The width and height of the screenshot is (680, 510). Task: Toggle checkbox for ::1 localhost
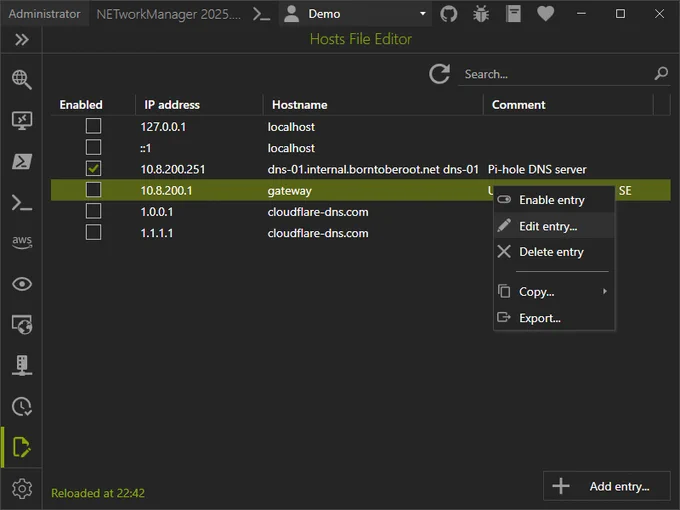(93, 147)
